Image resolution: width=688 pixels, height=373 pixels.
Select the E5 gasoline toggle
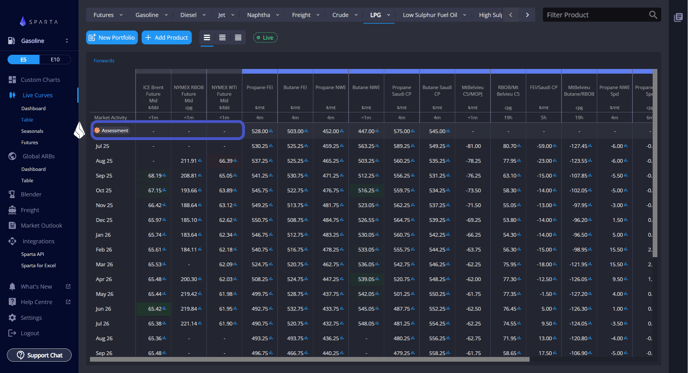click(23, 59)
